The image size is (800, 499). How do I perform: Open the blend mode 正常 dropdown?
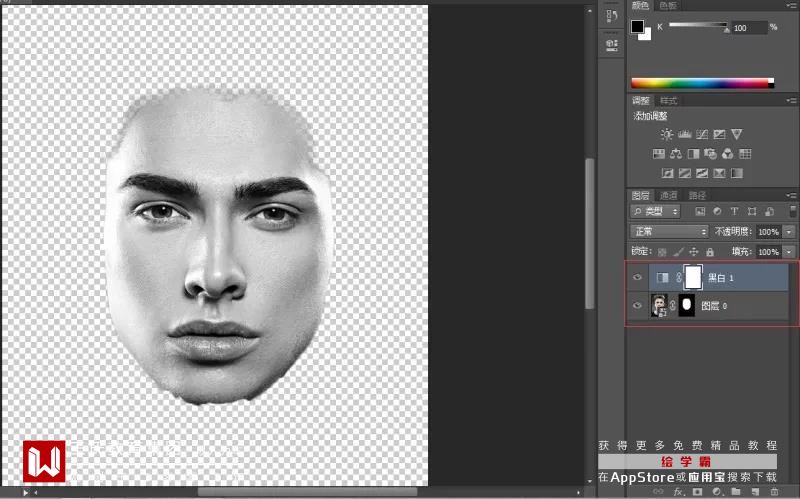(x=669, y=232)
